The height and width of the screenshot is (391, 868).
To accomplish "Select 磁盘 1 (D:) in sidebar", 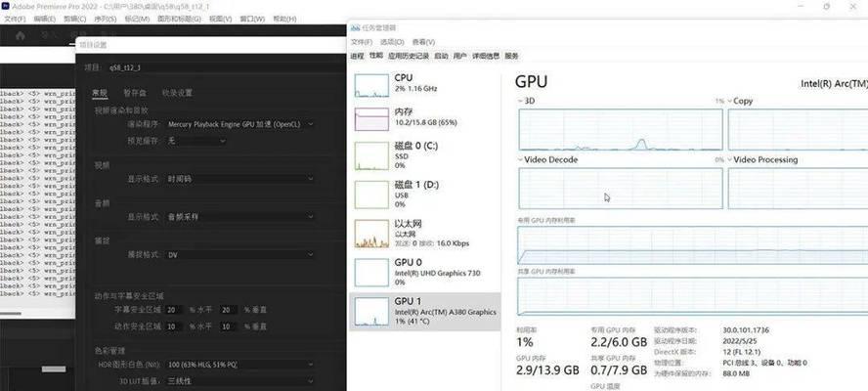I will 424,194.
